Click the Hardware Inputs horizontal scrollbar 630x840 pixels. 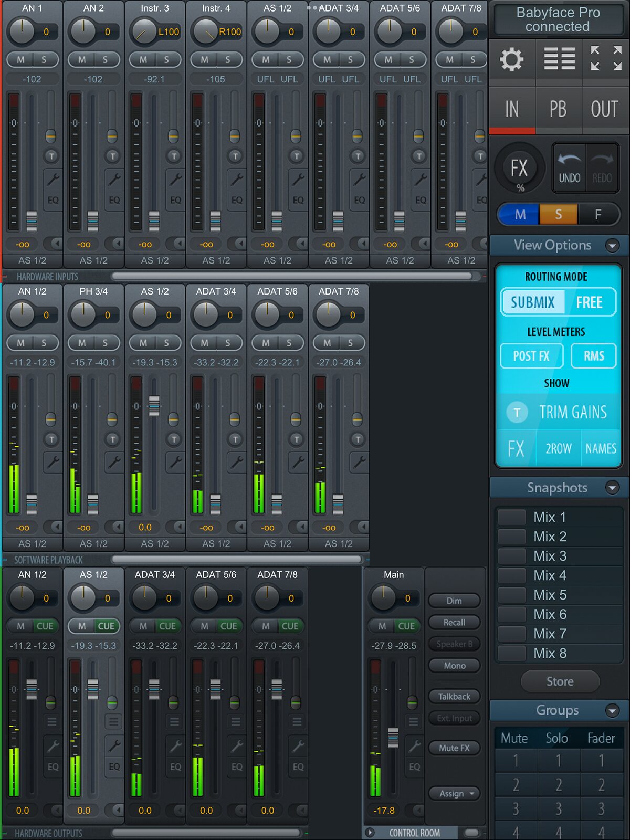(292, 276)
